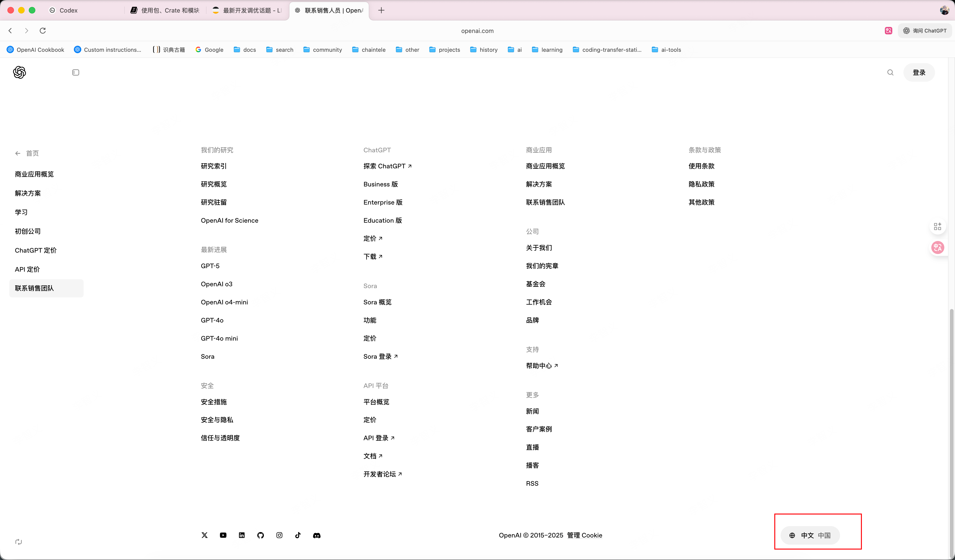The height and width of the screenshot is (560, 955).
Task: Open the Instagram social icon
Action: [279, 535]
